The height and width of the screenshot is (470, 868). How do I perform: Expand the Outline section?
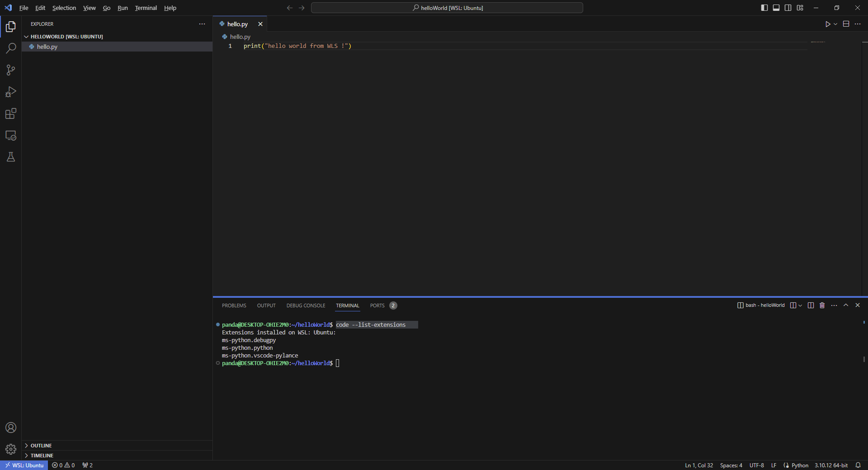click(x=117, y=446)
